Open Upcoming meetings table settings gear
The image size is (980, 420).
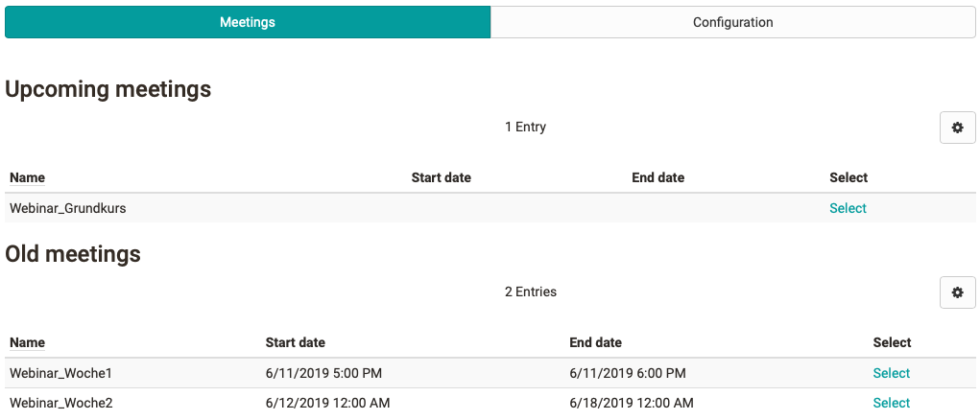point(957,128)
